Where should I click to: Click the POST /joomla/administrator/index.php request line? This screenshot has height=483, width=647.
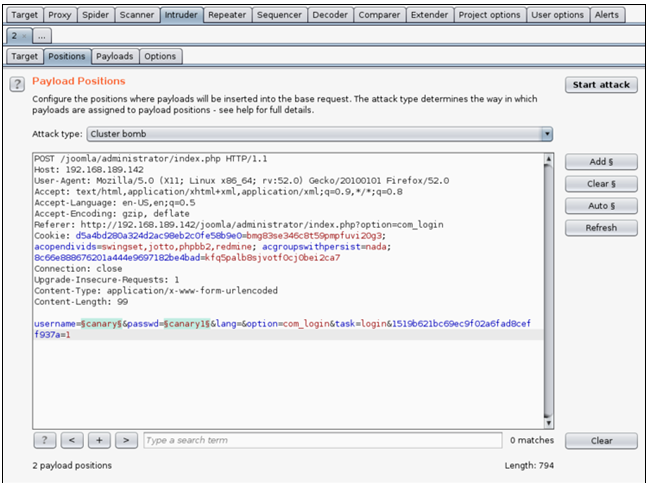click(151, 158)
